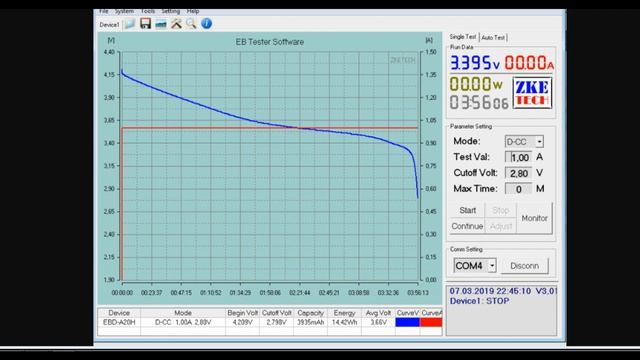Click the Begin Volt column header

[242, 313]
